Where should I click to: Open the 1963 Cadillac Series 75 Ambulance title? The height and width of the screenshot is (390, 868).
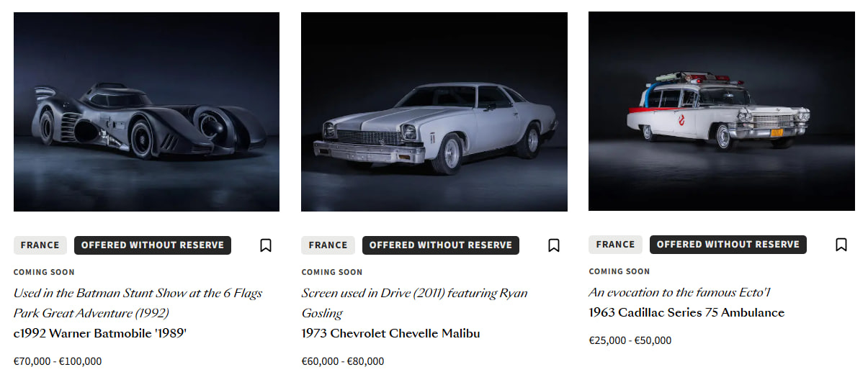[686, 312]
